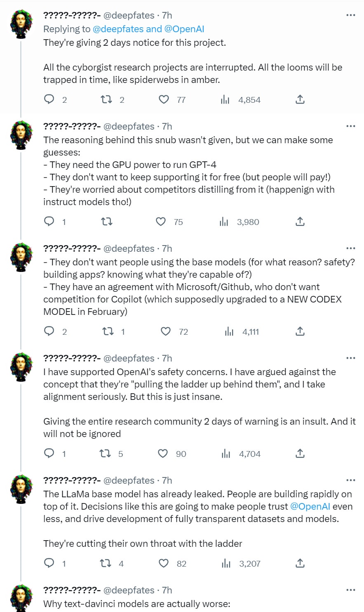Like the tweet with 90 likes

(163, 454)
